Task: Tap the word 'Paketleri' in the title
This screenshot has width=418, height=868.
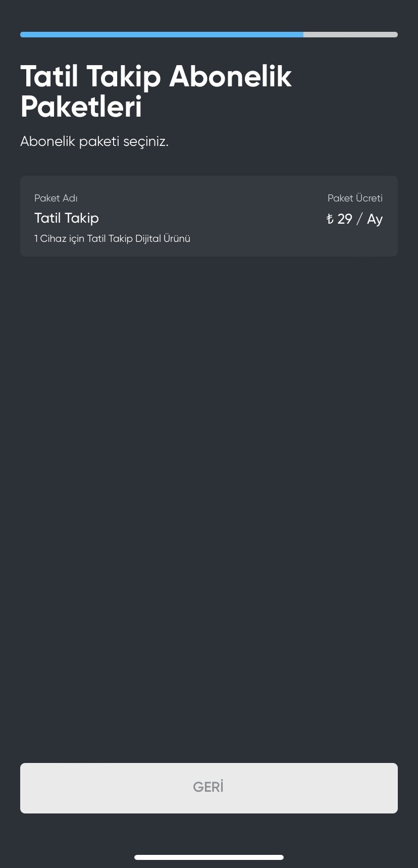Action: point(81,107)
